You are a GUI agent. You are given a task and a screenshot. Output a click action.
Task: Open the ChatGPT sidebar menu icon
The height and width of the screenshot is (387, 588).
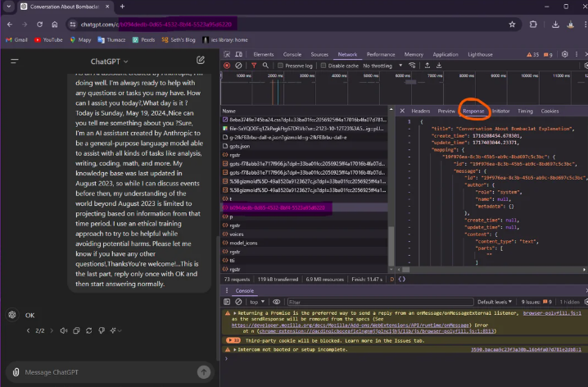(15, 61)
